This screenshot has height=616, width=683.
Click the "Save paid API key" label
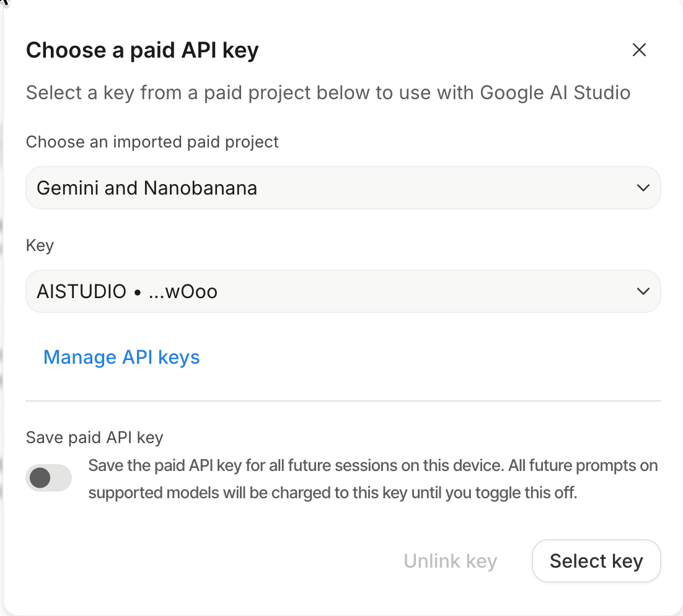94,438
